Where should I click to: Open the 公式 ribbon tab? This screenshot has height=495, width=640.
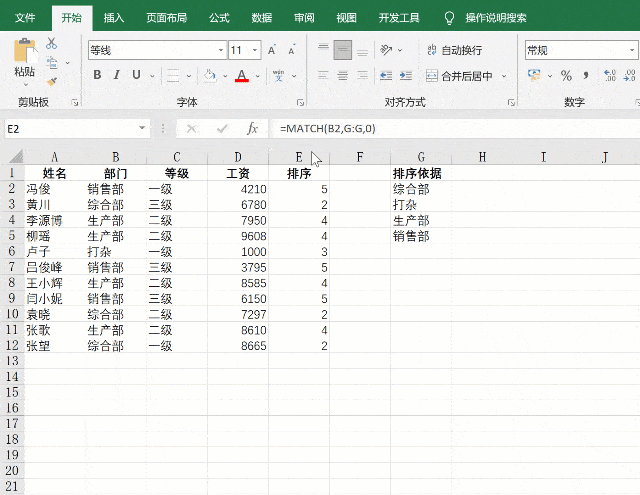click(219, 17)
